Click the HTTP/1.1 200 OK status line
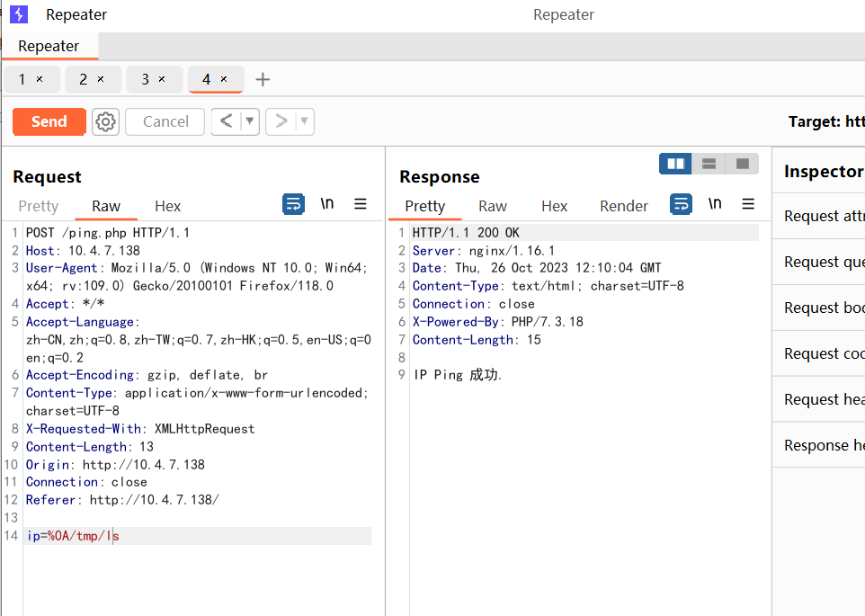Image resolution: width=865 pixels, height=616 pixels. [466, 233]
